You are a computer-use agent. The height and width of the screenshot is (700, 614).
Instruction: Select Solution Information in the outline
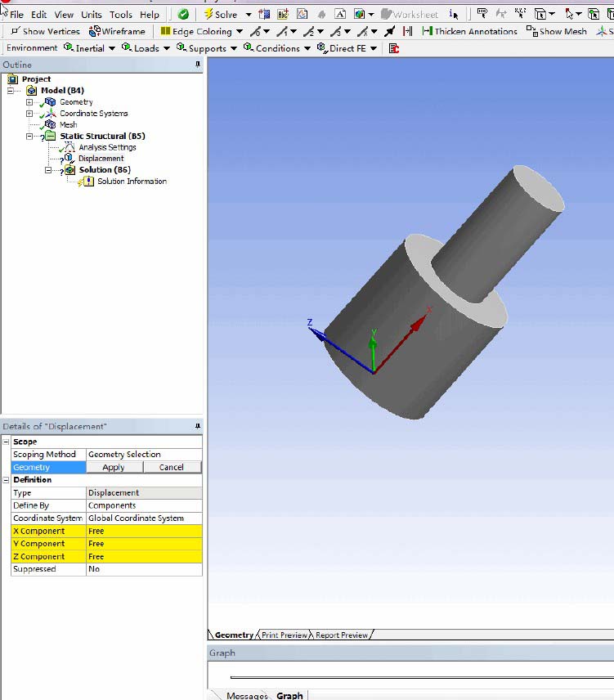pos(132,182)
